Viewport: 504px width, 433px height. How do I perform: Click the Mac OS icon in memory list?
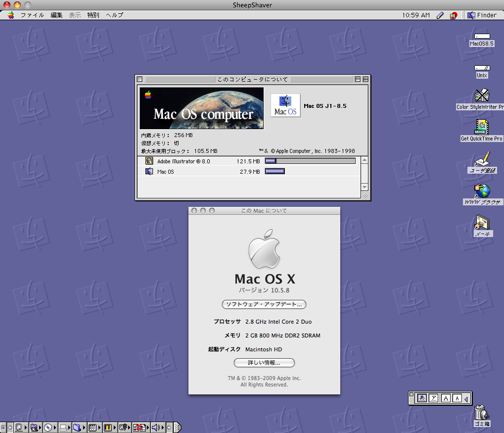(149, 171)
